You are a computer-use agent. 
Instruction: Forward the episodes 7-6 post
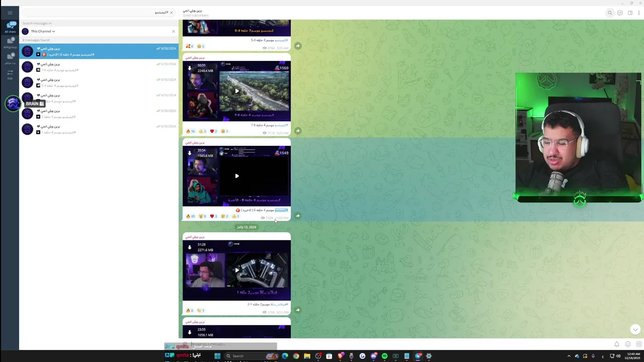point(298,131)
